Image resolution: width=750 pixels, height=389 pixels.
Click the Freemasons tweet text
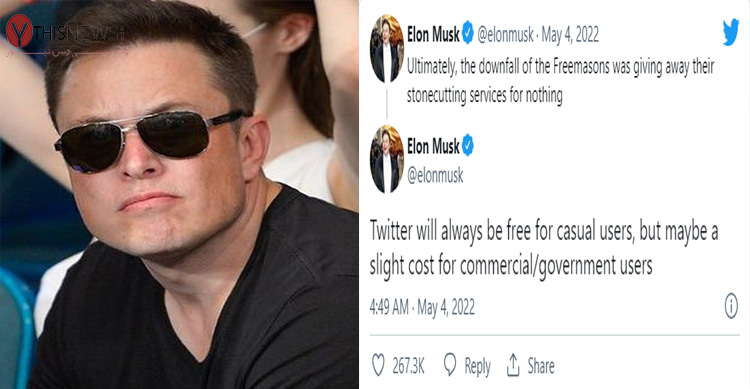[560, 81]
